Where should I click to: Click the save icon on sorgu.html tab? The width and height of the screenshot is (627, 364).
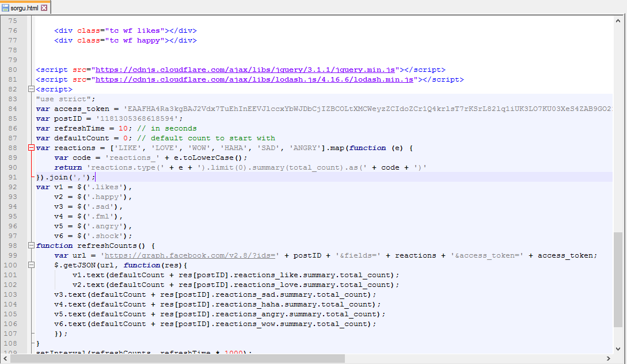[6, 8]
